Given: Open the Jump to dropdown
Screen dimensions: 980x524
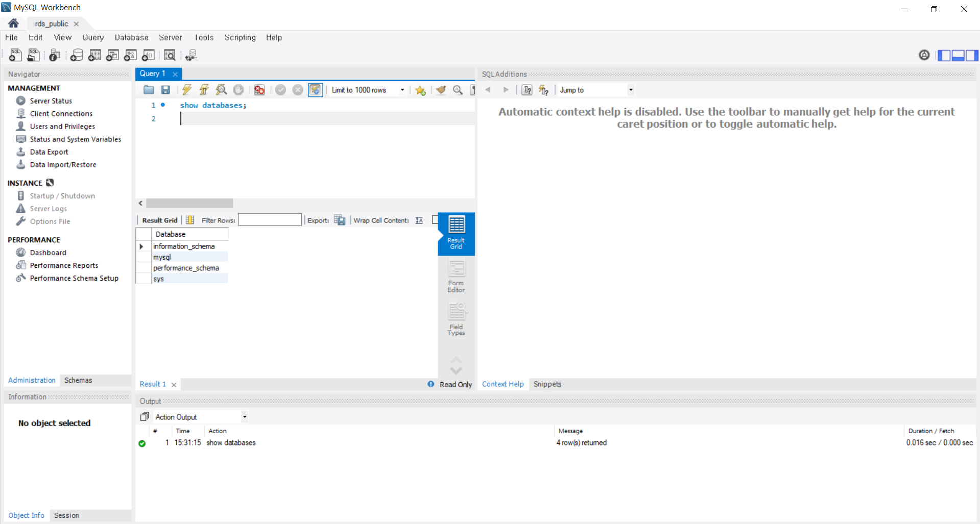Looking at the screenshot, I should [x=631, y=90].
